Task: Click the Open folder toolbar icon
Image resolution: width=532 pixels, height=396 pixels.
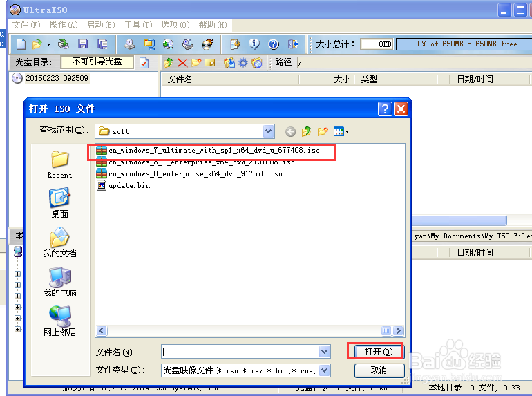Action: 37,44
